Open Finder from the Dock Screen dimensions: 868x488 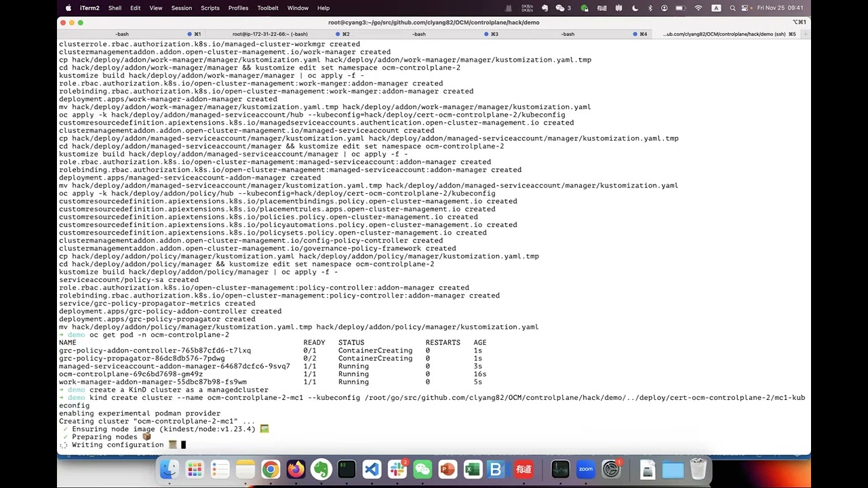pos(169,469)
